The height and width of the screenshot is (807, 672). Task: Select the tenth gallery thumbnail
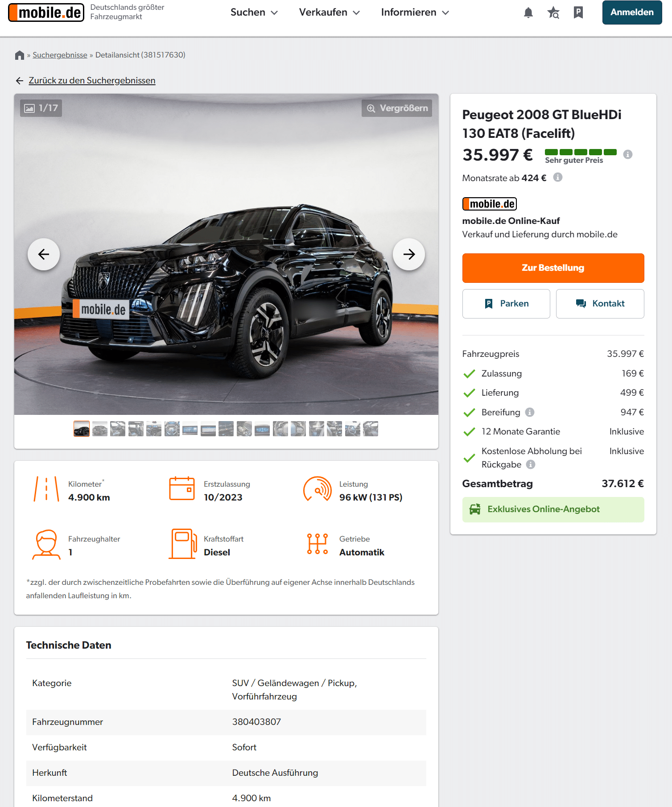coord(244,429)
